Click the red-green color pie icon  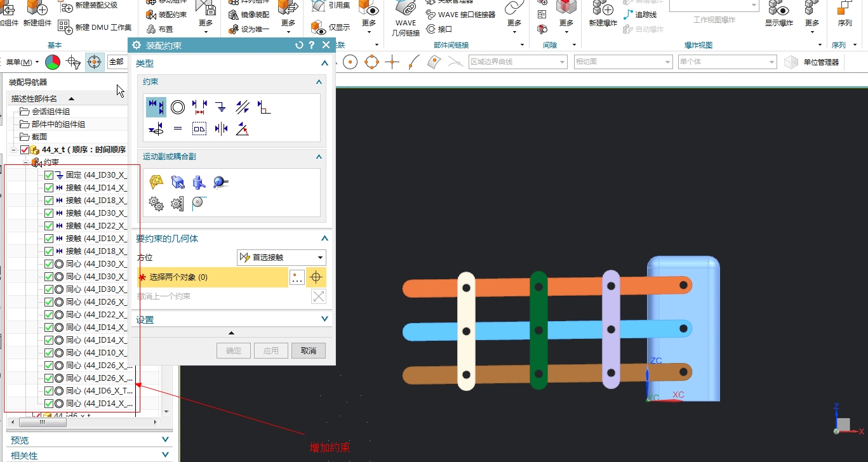[53, 62]
